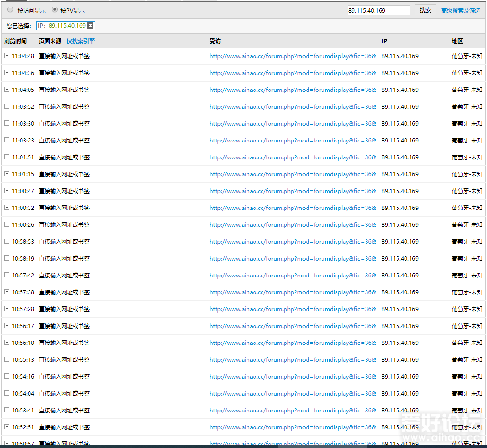
Task: Expand the 11:01:51 record details
Action: (7, 157)
